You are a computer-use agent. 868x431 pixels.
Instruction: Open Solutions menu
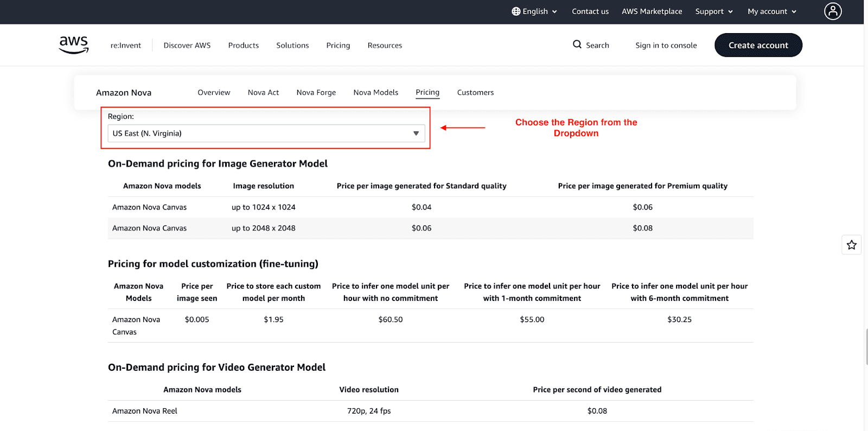tap(292, 46)
